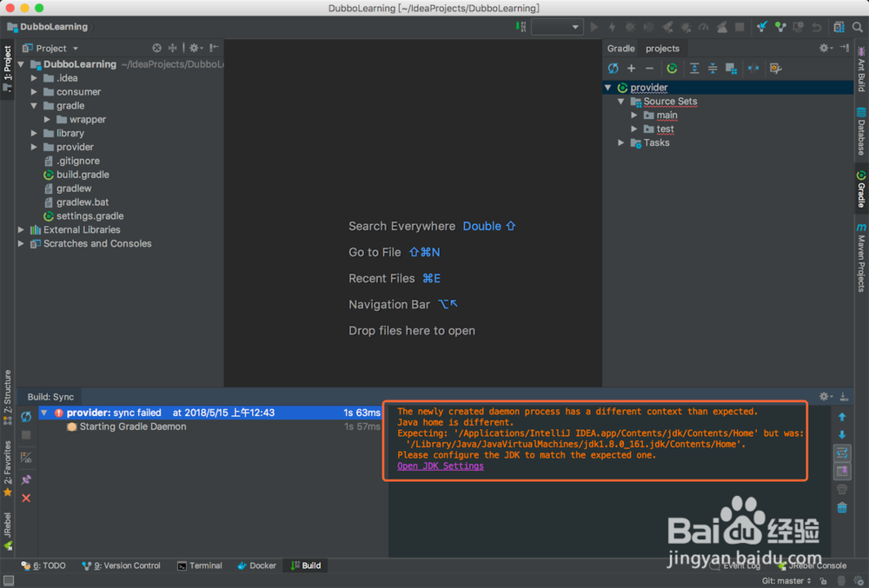Toggle scroll to end in build console
Image resolution: width=869 pixels, height=588 pixels.
click(x=842, y=471)
